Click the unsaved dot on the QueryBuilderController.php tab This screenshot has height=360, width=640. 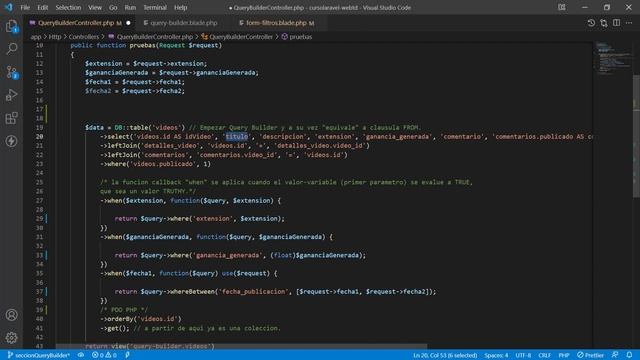click(x=128, y=23)
